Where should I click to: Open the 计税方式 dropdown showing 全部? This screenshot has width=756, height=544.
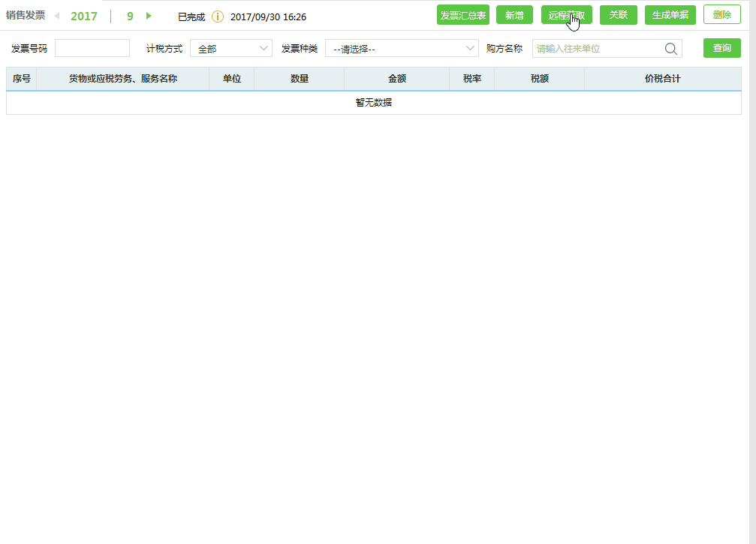(x=230, y=47)
